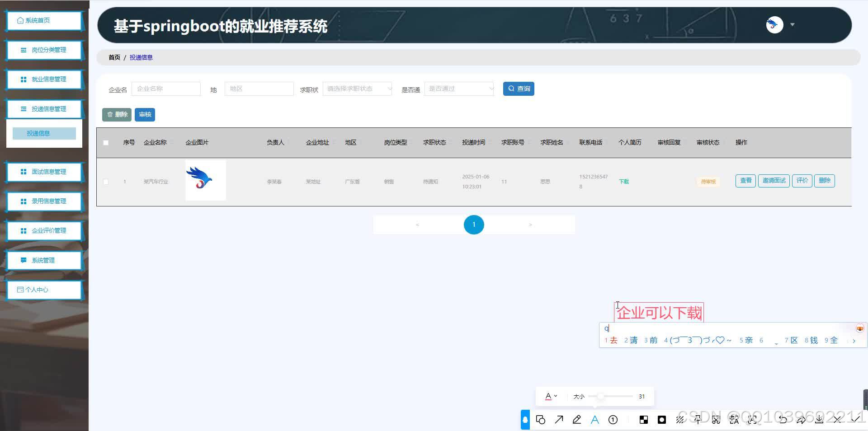Undo the last annotation
868x431 pixels.
783,420
